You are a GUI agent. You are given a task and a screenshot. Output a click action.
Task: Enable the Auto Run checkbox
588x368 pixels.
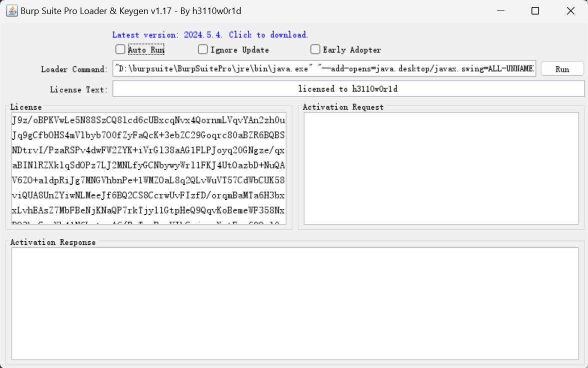120,49
